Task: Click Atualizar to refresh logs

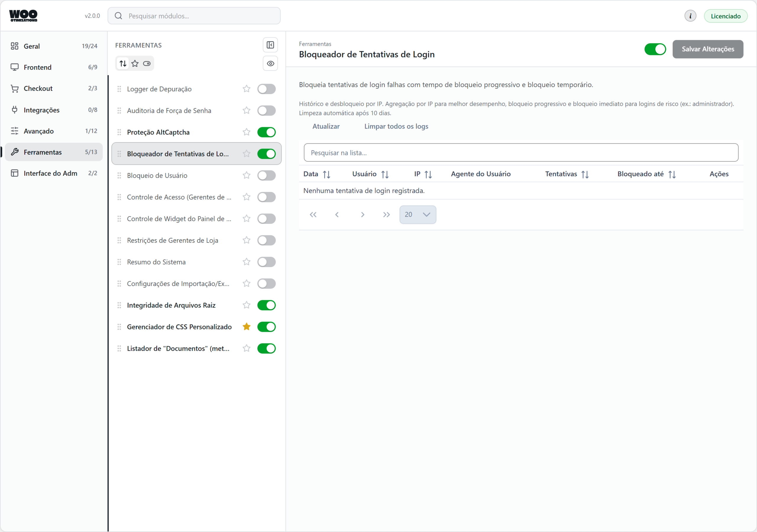Action: pos(326,126)
